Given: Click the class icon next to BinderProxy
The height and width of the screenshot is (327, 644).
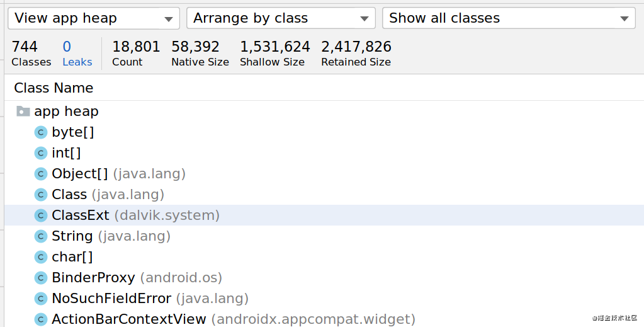Looking at the screenshot, I should 41,278.
